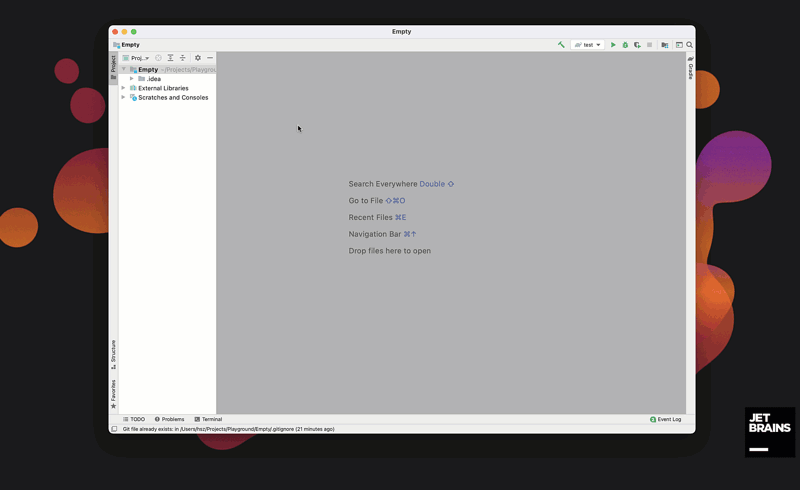800x490 pixels.
Task: Select the Empty project root row
Action: coord(167,69)
